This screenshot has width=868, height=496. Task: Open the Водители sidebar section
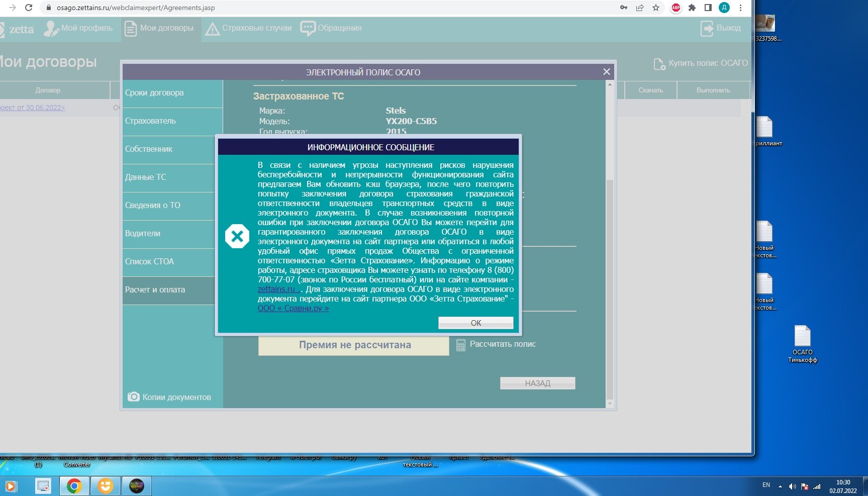point(143,234)
